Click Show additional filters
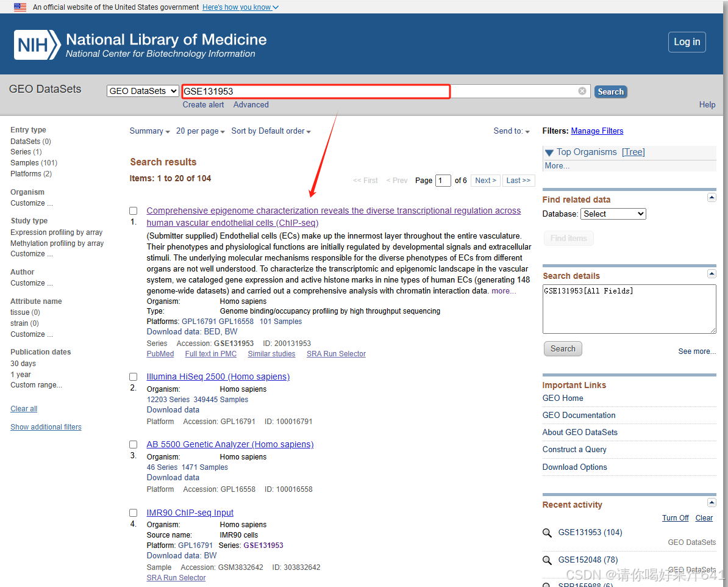The width and height of the screenshot is (728, 587). pos(46,427)
